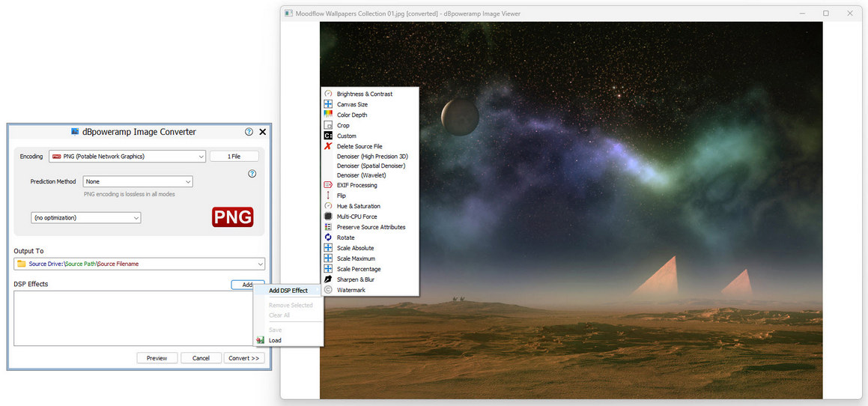This screenshot has height=406, width=868.
Task: Click the EXIF Processing icon
Action: tap(328, 185)
